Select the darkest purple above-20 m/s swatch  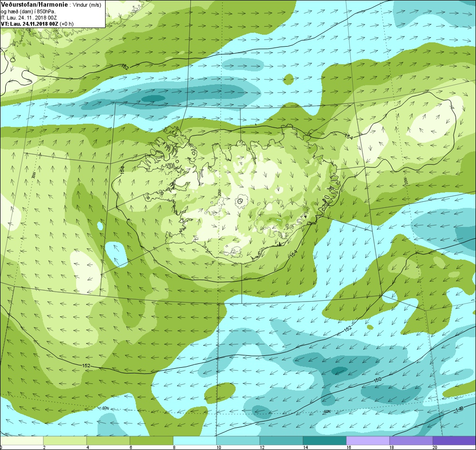(454, 440)
